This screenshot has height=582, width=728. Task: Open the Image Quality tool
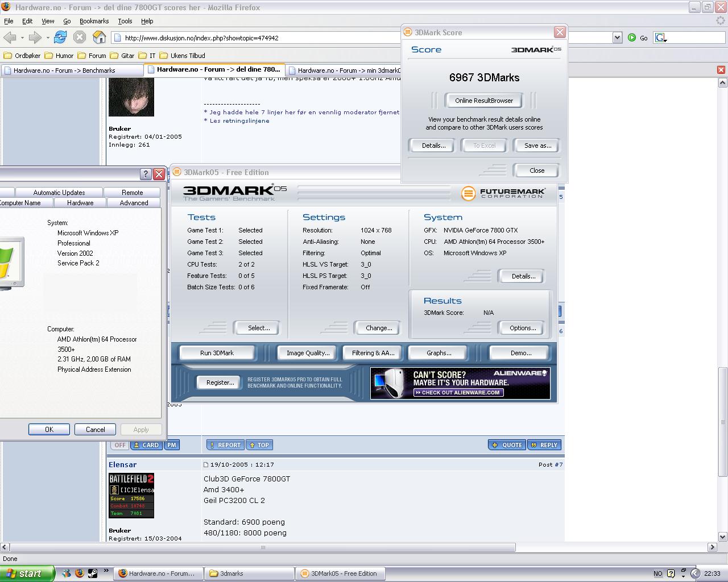tap(308, 353)
